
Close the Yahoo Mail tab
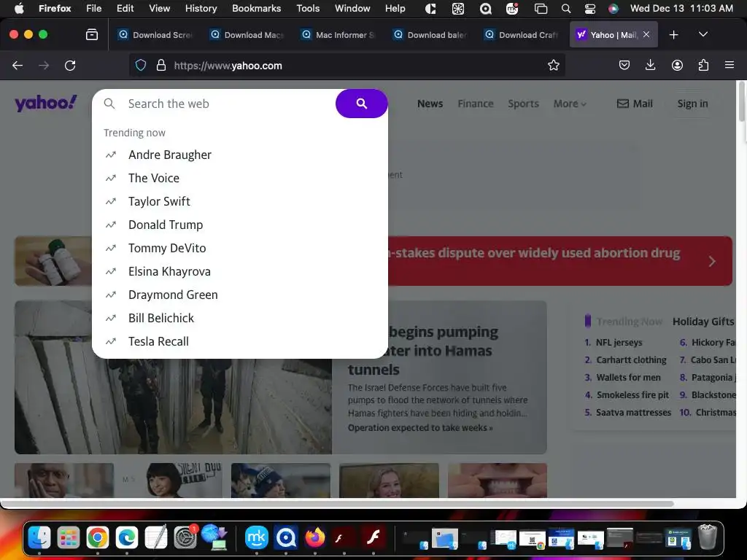[x=646, y=34]
